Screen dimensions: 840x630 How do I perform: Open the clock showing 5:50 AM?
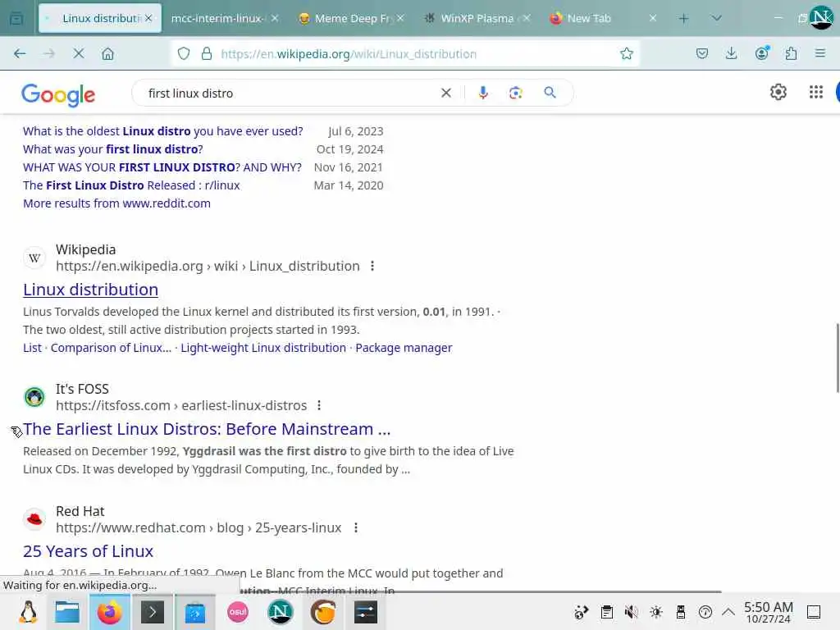click(768, 612)
